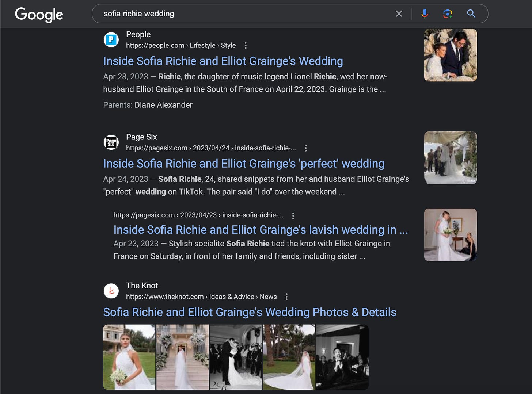Clear the search box with X

point(399,14)
